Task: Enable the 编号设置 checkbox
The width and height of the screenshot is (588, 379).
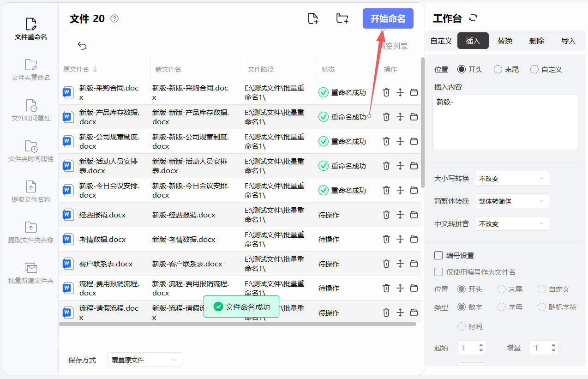Action: 438,255
